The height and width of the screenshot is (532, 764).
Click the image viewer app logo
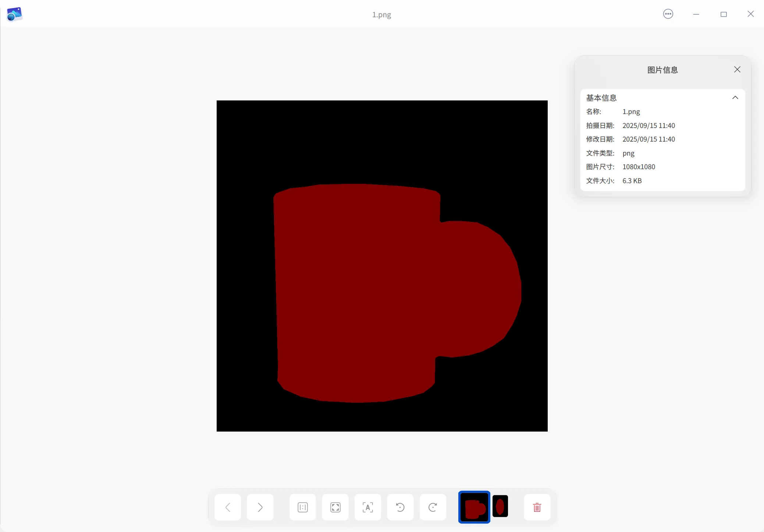coord(14,14)
